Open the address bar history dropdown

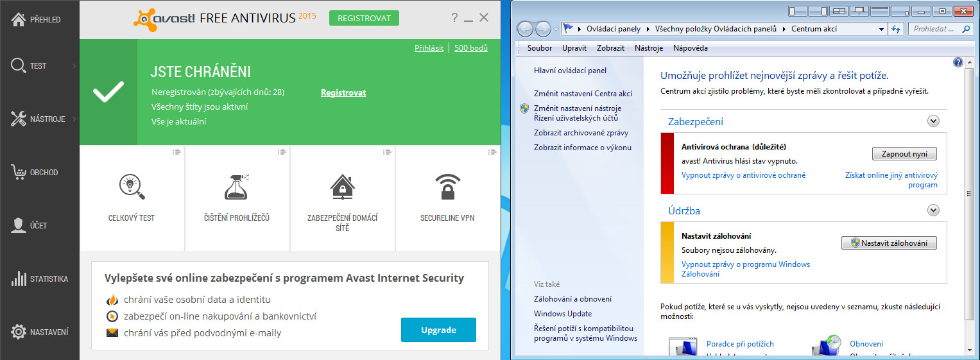(x=882, y=29)
